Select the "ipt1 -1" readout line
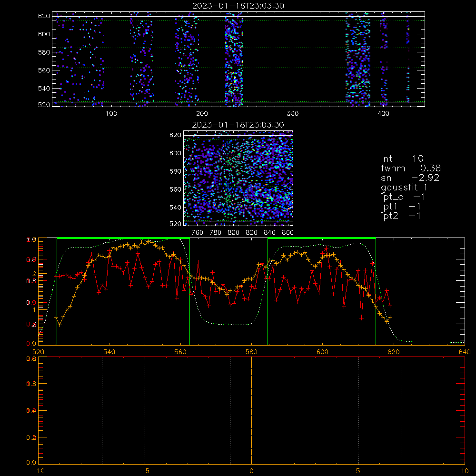The width and height of the screenshot is (476, 476). tap(401, 207)
